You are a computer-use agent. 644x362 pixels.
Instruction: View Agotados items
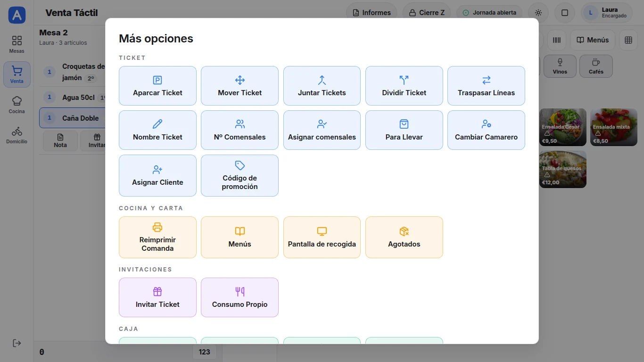point(404,237)
